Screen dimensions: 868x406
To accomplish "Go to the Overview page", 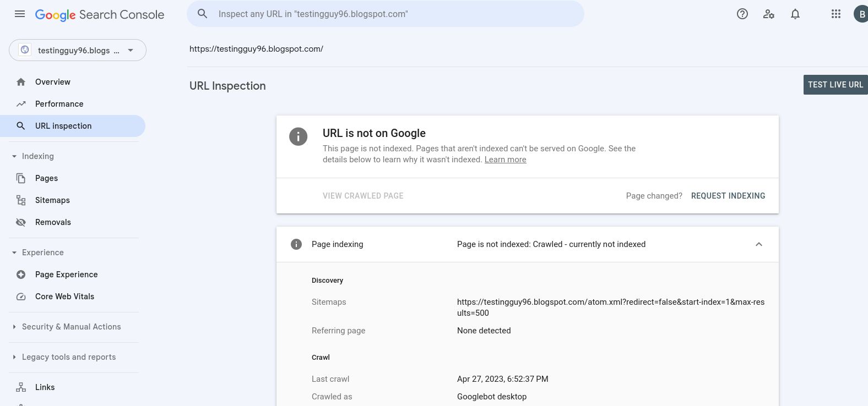I will coord(53,82).
